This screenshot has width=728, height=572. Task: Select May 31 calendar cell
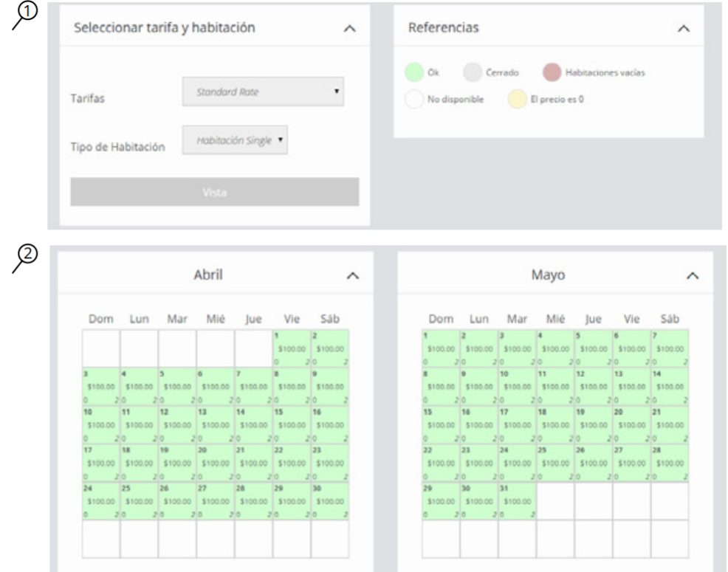[x=517, y=502]
